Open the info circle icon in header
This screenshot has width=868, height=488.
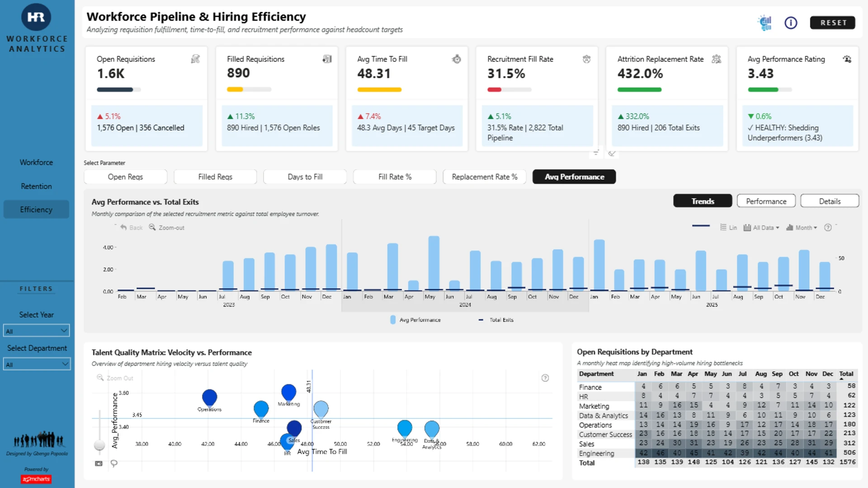(791, 23)
